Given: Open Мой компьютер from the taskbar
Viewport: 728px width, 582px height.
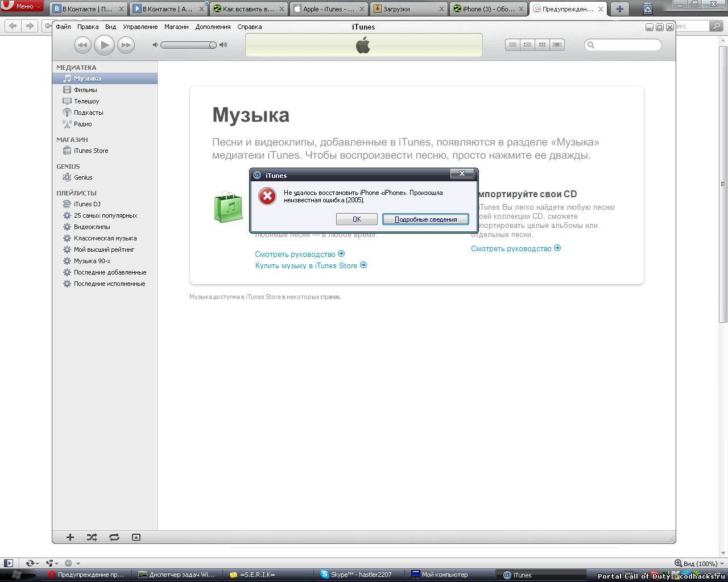Looking at the screenshot, I should (450, 575).
